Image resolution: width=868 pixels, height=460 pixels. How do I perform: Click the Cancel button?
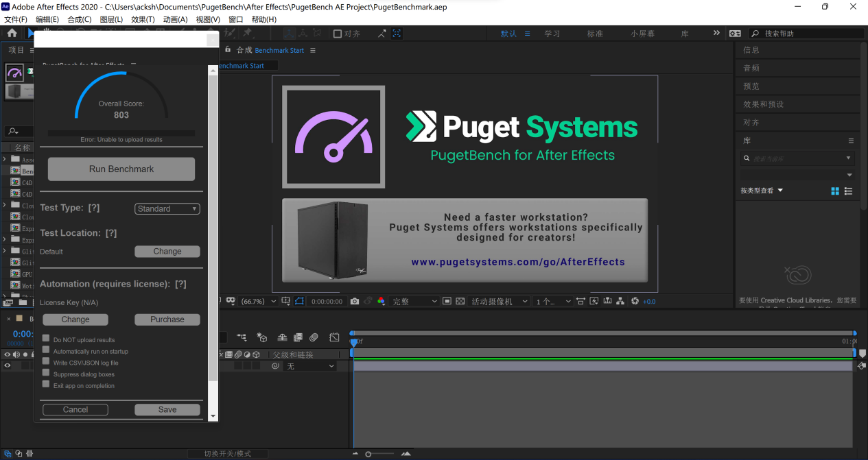75,410
